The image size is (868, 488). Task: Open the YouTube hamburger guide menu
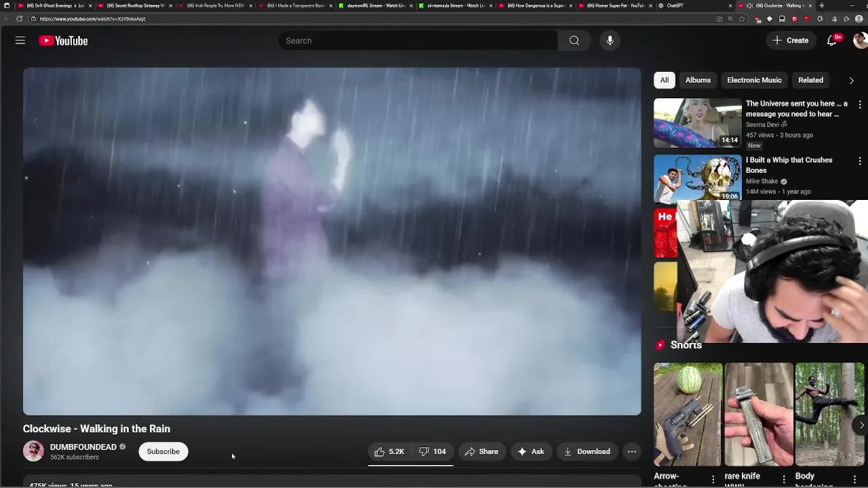20,41
